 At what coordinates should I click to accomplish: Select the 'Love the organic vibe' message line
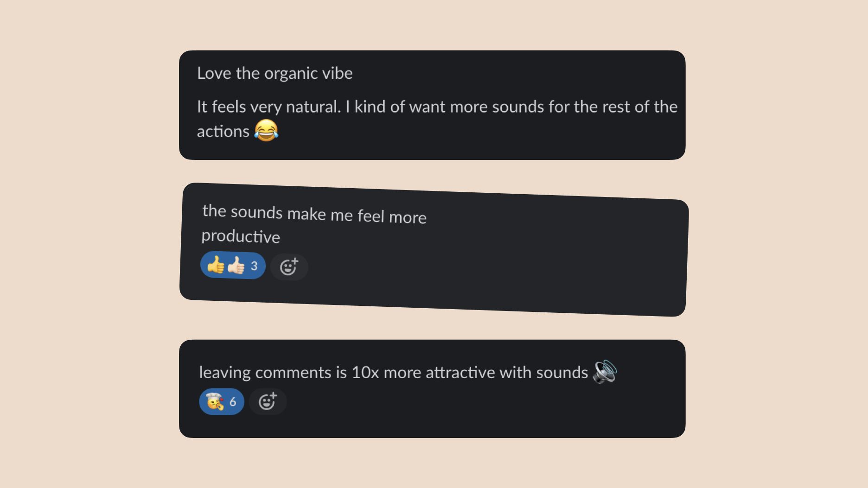275,73
